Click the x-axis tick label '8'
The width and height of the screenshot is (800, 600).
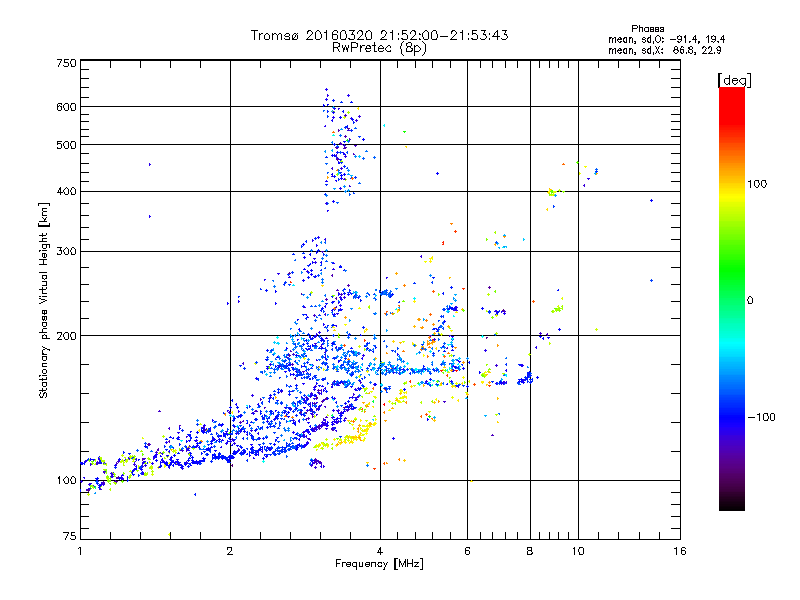point(530,551)
